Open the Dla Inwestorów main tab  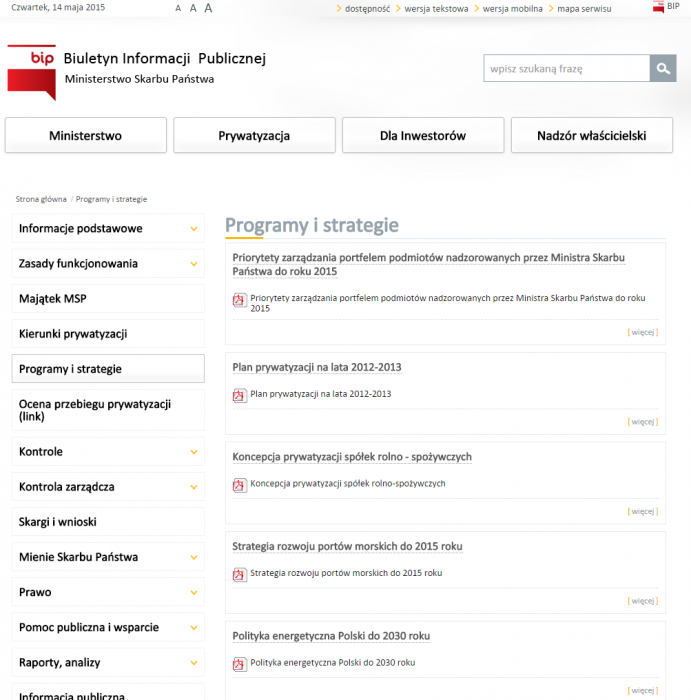tap(423, 135)
